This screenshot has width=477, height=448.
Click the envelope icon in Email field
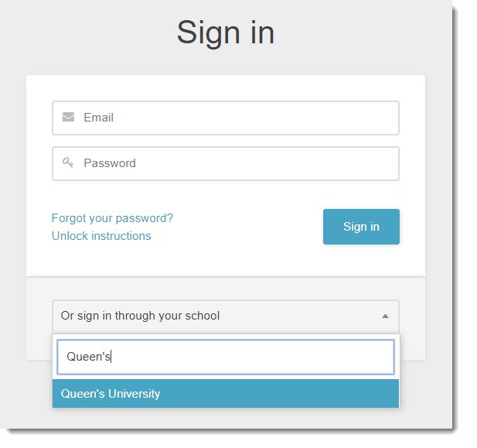(68, 118)
